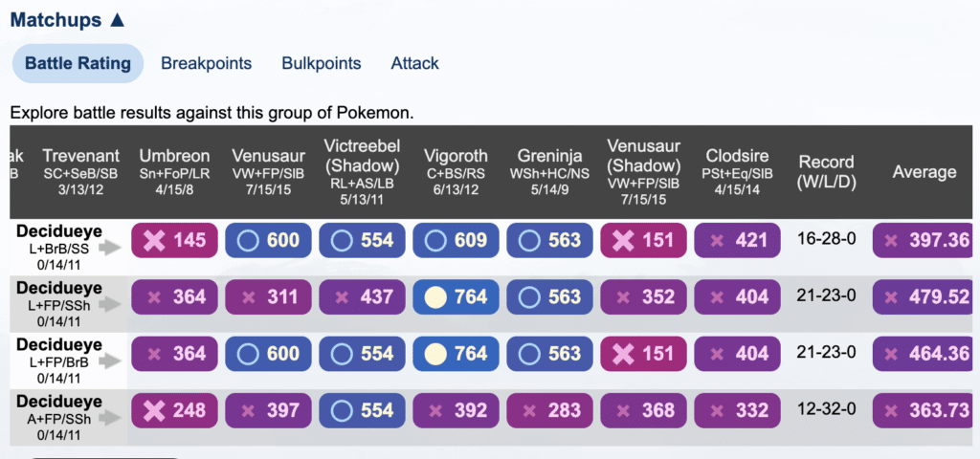This screenshot has width=980, height=459.
Task: Click the 363.73 average rating badge
Action: tap(923, 410)
